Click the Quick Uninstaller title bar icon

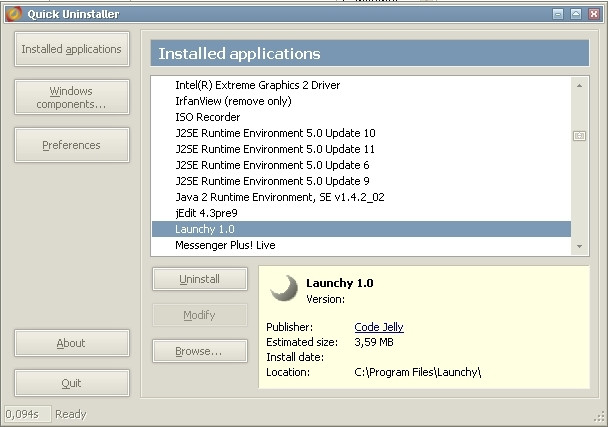click(x=13, y=14)
